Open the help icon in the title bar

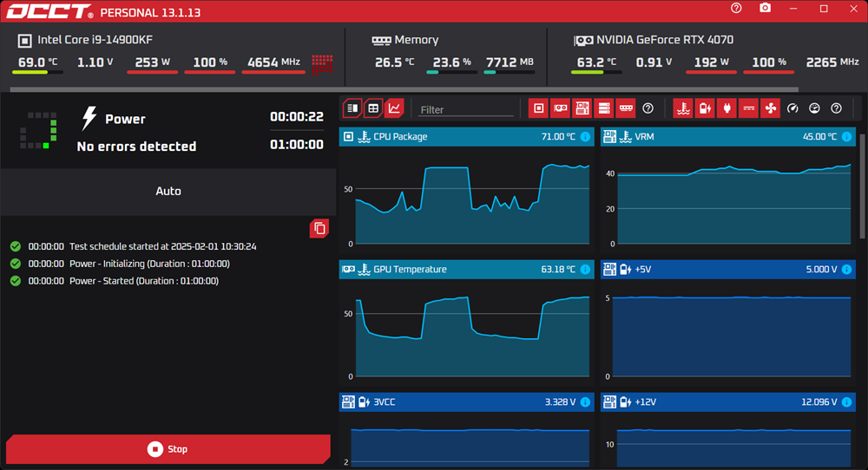coord(736,9)
